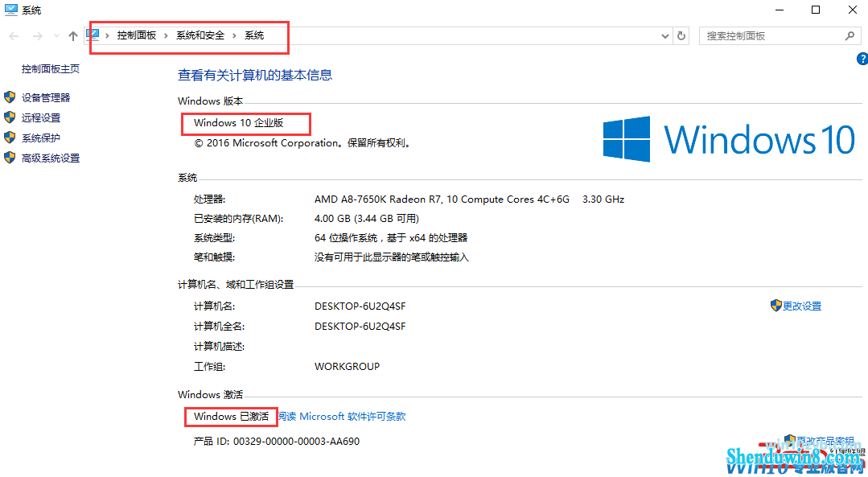Viewport: 868px width, 477px height.
Task: Open Microsoft 软件许可条款 link
Action: (x=342, y=416)
